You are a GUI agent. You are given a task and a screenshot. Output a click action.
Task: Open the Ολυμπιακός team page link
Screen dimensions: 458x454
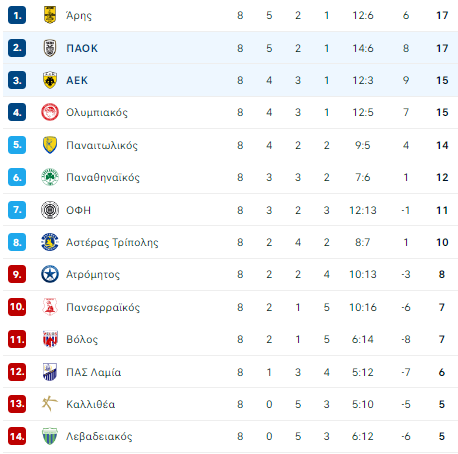(97, 113)
